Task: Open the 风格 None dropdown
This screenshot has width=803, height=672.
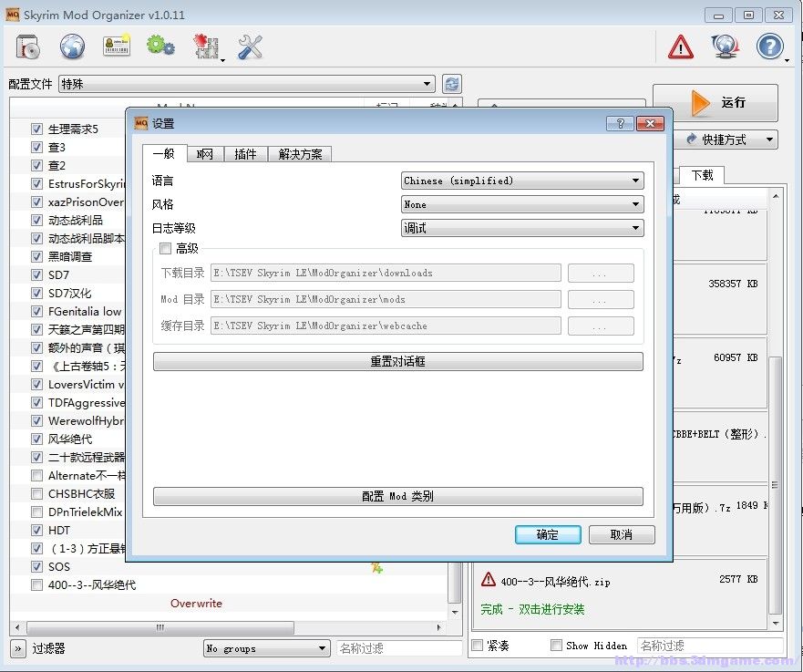Action: point(522,204)
